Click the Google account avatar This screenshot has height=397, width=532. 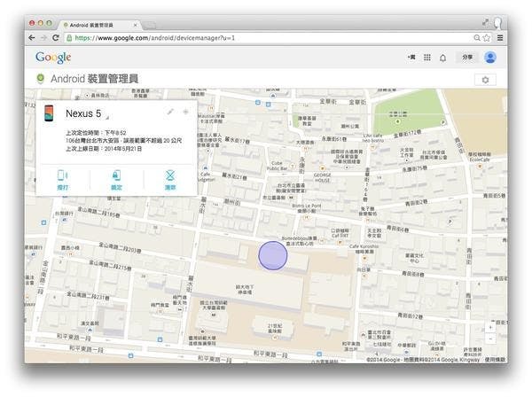(489, 58)
